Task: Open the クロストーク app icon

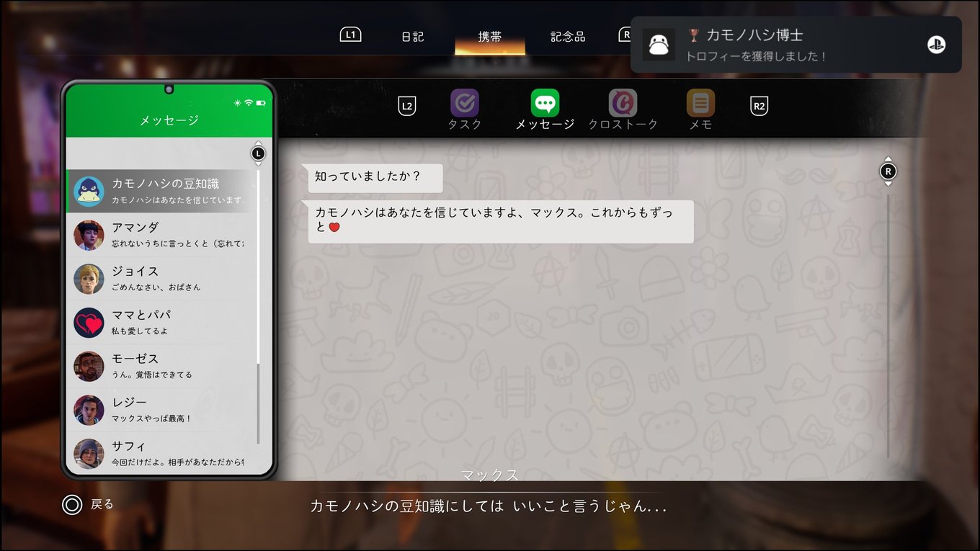Action: (623, 103)
